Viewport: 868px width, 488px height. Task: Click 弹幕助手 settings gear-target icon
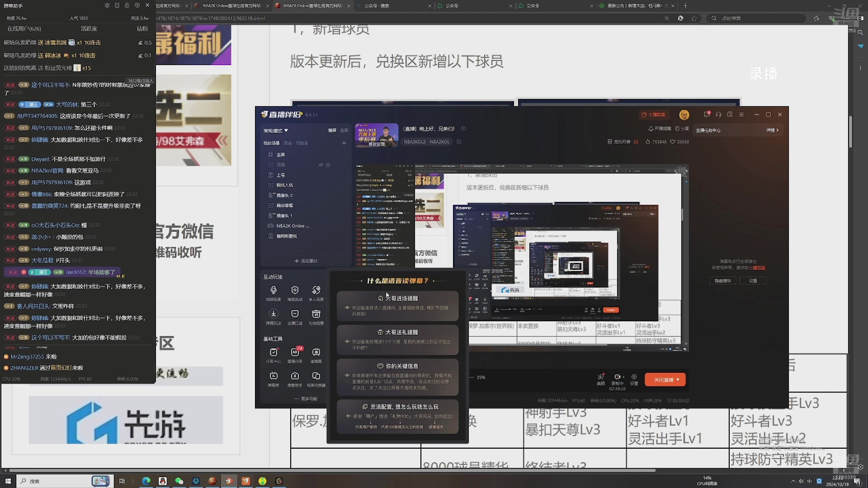coord(137,5)
